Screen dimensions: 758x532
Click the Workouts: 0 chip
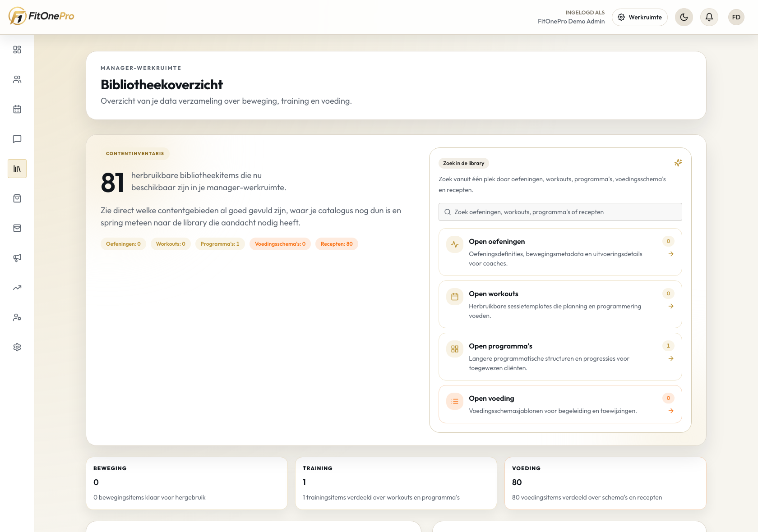pos(171,244)
